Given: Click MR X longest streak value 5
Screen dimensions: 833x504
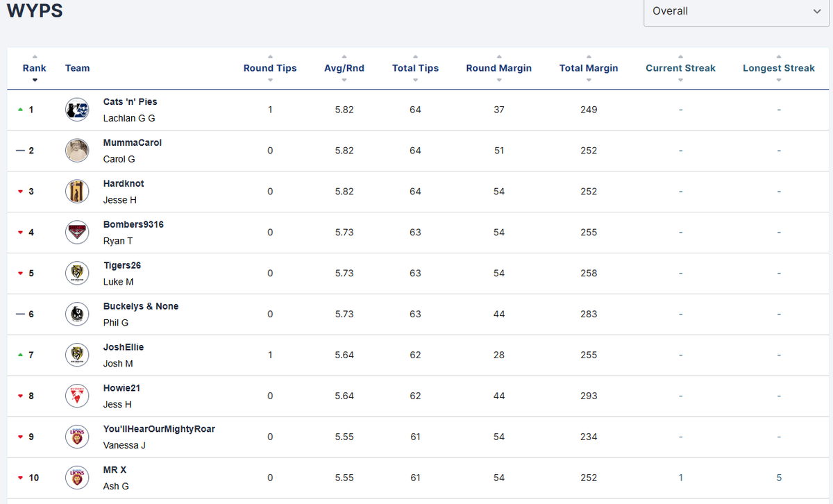Looking at the screenshot, I should 779,478.
